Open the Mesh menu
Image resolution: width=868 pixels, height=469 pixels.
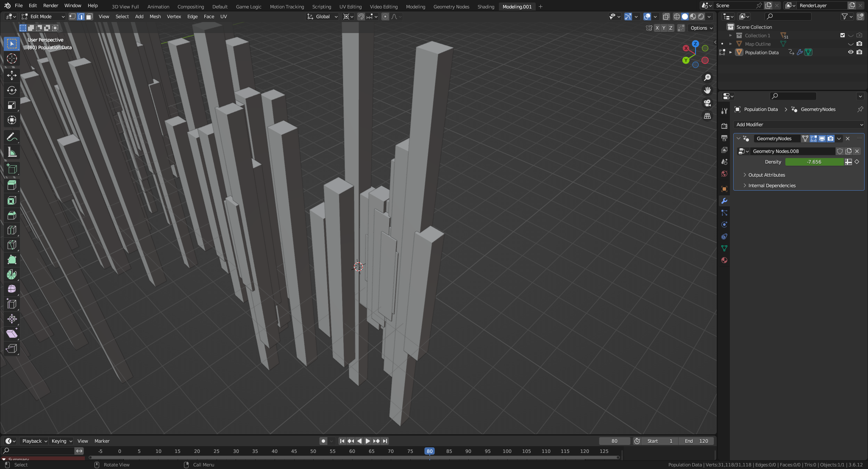[155, 17]
